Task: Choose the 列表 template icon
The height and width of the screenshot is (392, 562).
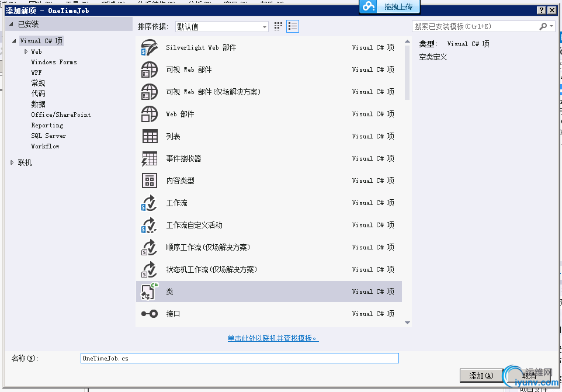Action: pyautogui.click(x=150, y=136)
